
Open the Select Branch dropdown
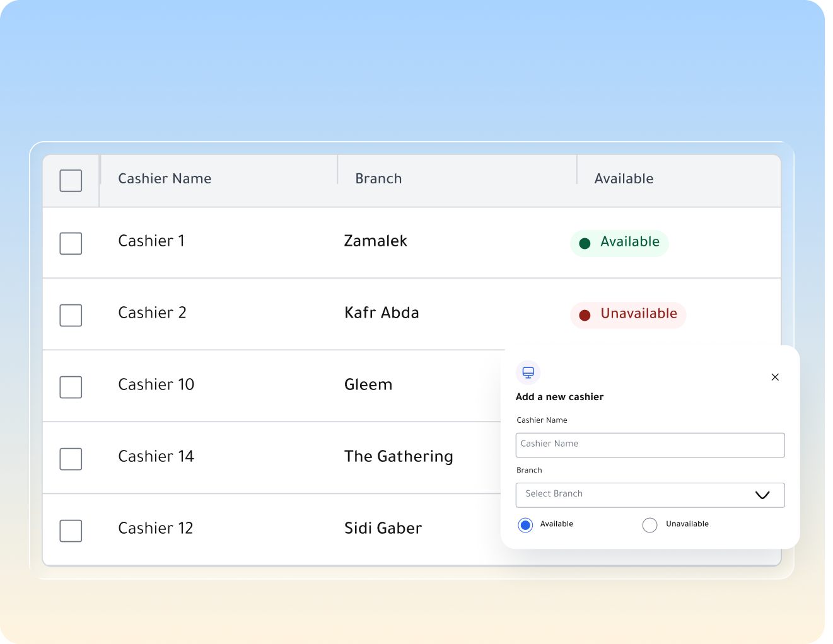coord(650,495)
